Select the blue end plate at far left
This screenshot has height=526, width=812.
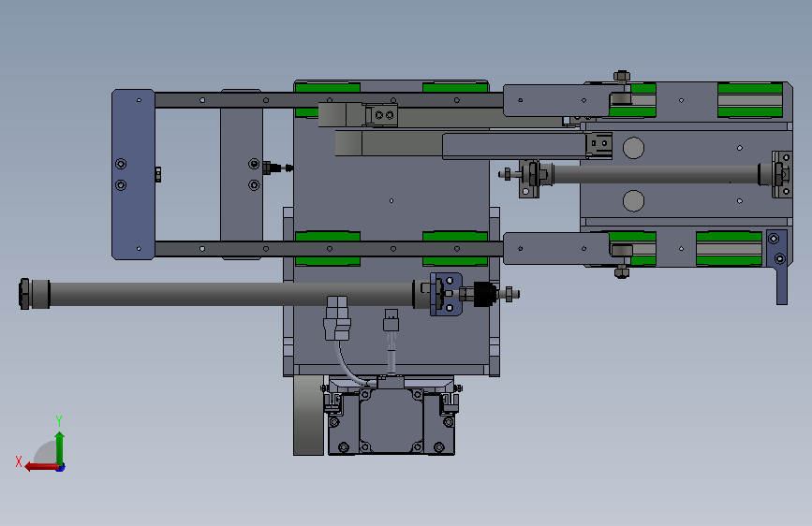[x=133, y=174]
